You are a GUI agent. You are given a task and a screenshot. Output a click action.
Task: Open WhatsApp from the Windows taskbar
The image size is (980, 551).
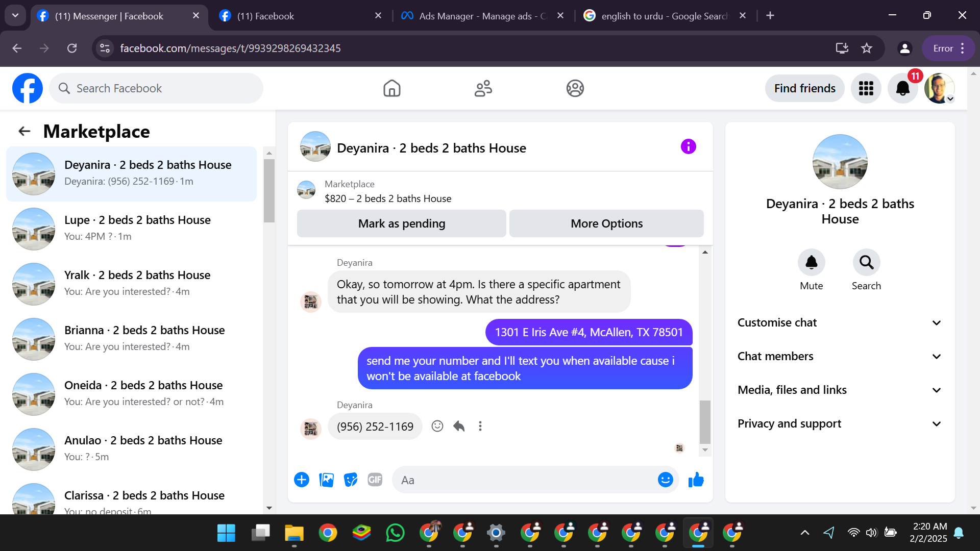(x=395, y=533)
